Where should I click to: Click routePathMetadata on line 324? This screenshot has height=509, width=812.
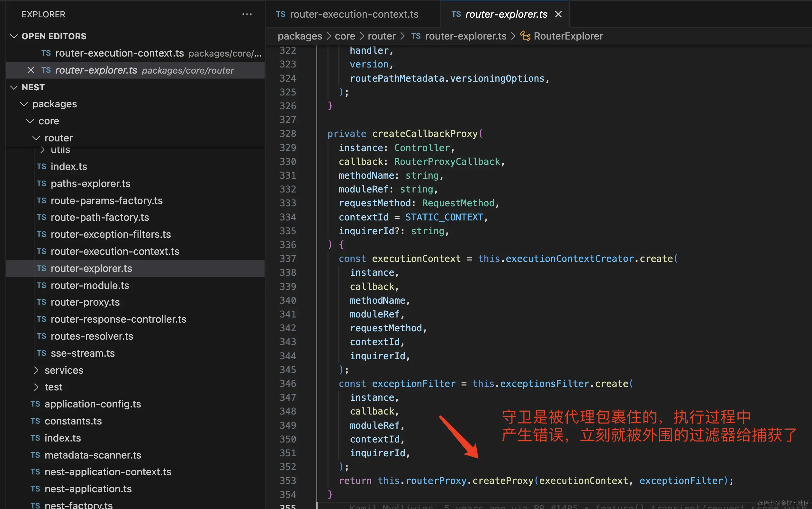[x=397, y=78]
